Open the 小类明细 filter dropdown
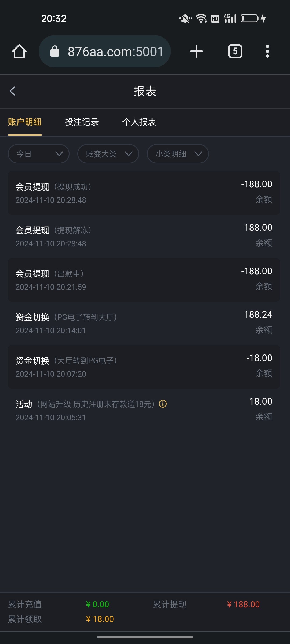 pos(177,154)
